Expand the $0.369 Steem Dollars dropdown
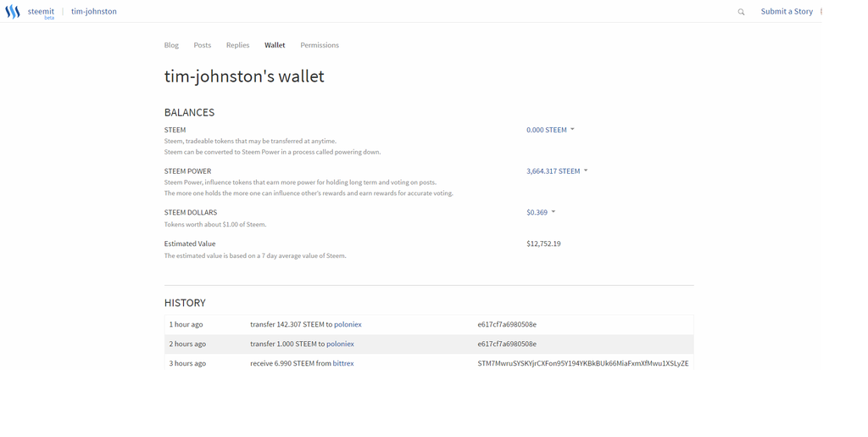The image size is (868, 437). (541, 212)
